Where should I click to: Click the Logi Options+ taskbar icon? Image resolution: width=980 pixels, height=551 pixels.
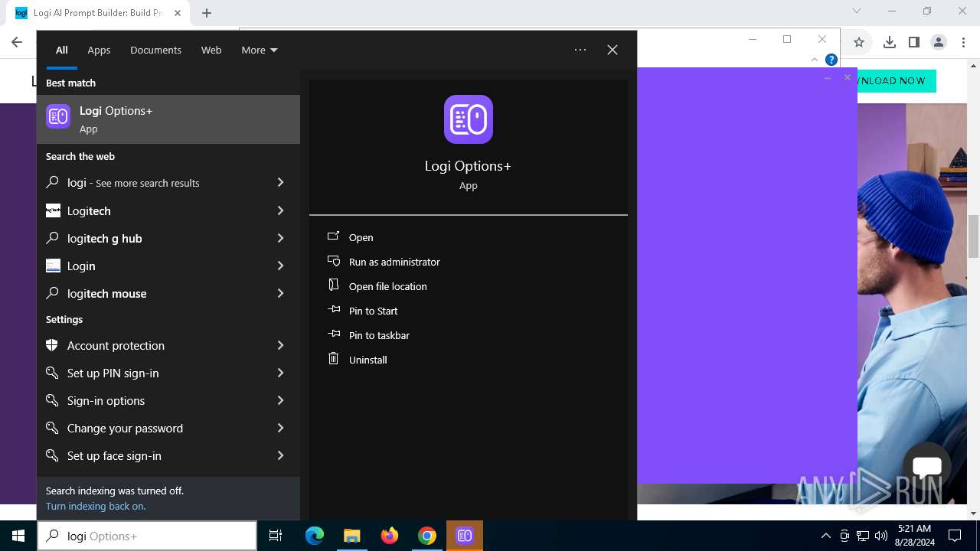pyautogui.click(x=464, y=536)
